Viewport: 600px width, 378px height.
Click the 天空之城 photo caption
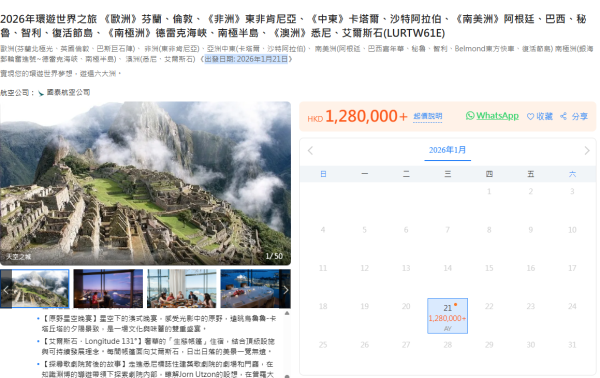click(x=19, y=257)
